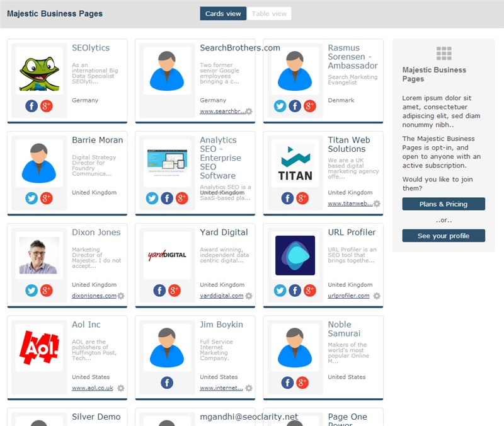Open the dixonjones.com link
Image resolution: width=504 pixels, height=426 pixels.
coord(94,296)
